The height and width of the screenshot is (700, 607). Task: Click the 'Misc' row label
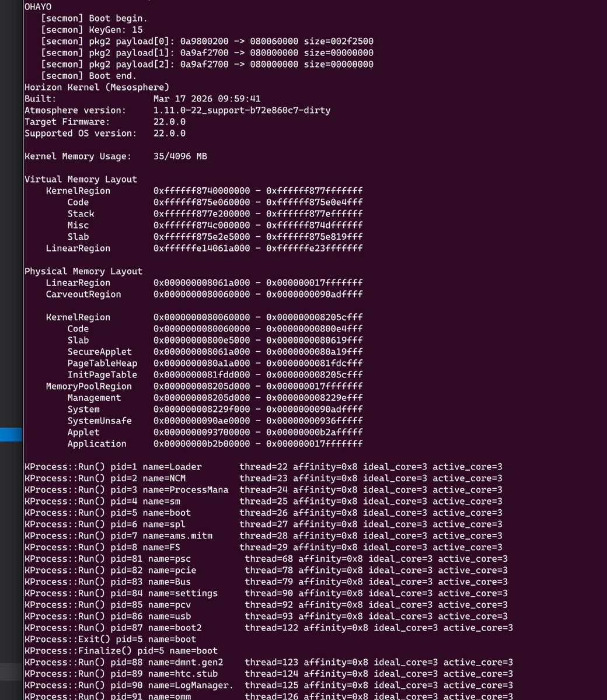click(x=78, y=225)
